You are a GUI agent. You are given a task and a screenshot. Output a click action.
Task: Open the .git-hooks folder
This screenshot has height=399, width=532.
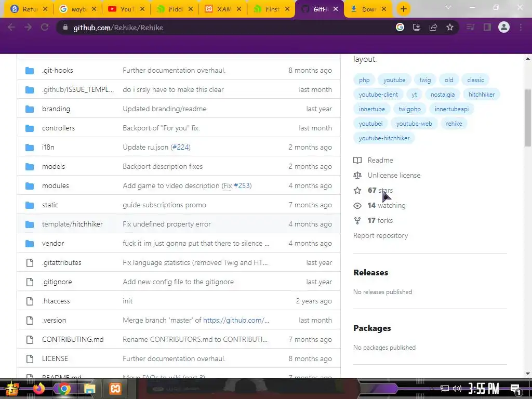point(58,70)
